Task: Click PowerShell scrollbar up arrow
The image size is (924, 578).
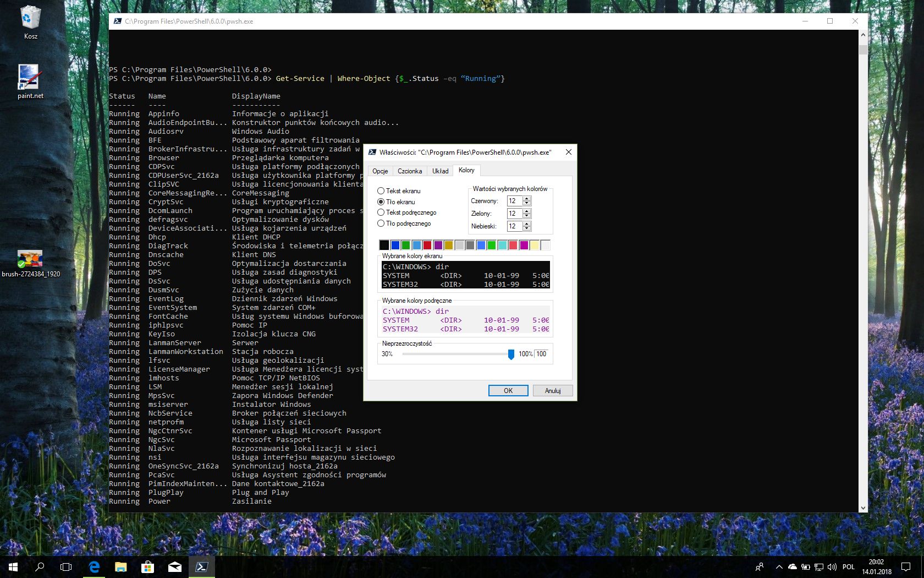Action: (863, 35)
